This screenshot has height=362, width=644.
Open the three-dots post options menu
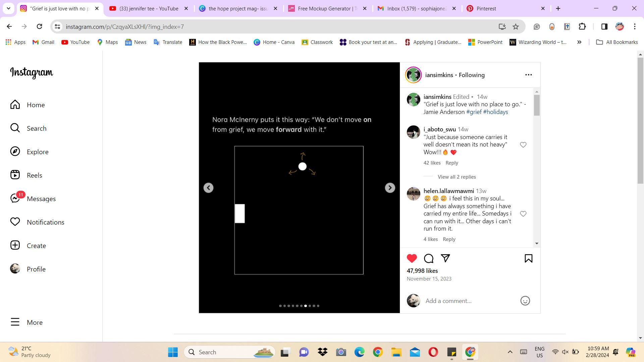pos(528,75)
